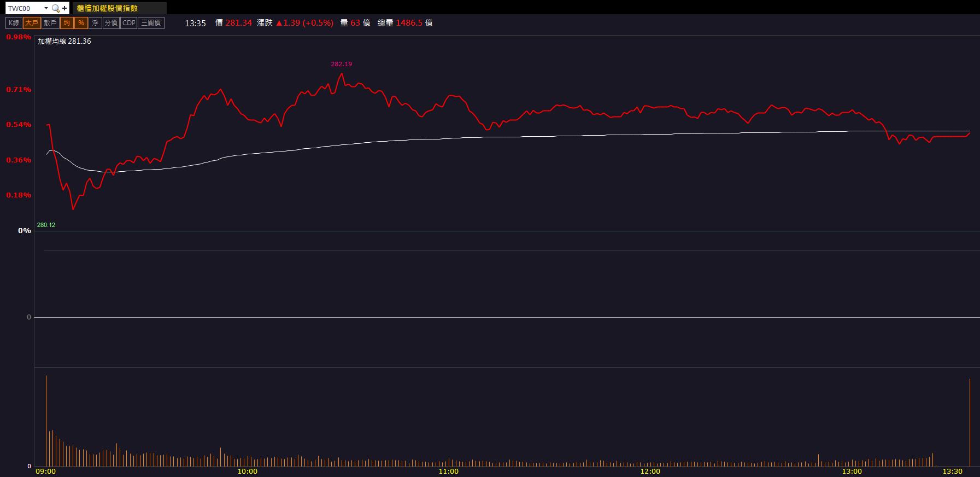The height and width of the screenshot is (477, 980).
Task: Click the TWC00 symbol input field
Action: click(x=24, y=8)
